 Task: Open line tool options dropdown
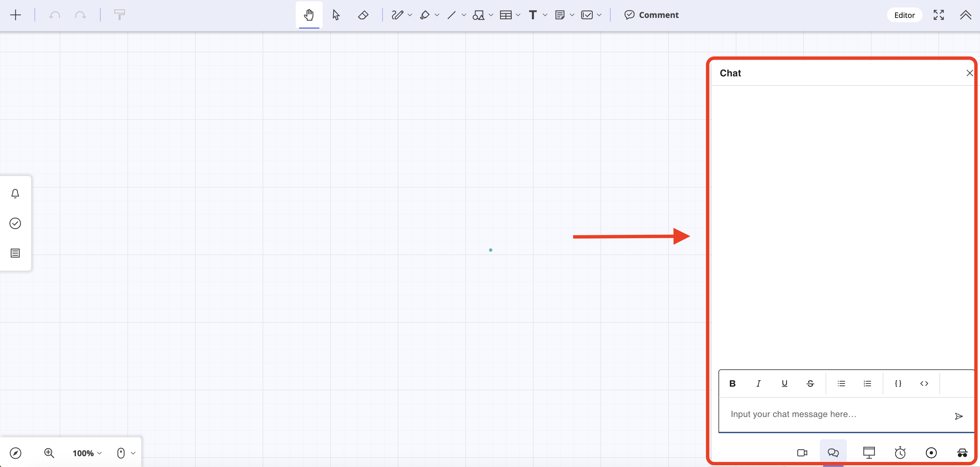click(464, 15)
